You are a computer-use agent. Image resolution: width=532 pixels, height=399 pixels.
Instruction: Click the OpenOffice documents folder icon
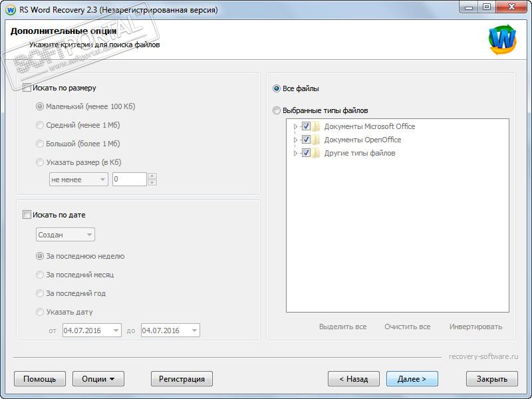[x=315, y=140]
